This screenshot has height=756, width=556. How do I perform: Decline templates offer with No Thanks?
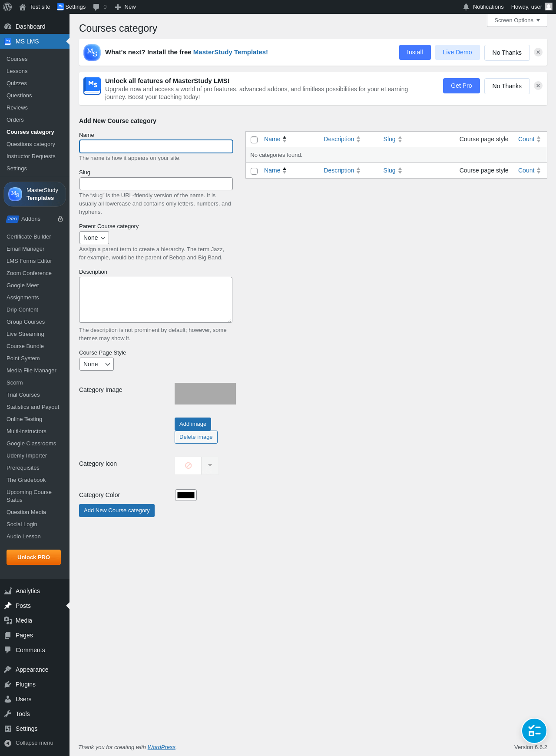pyautogui.click(x=507, y=53)
